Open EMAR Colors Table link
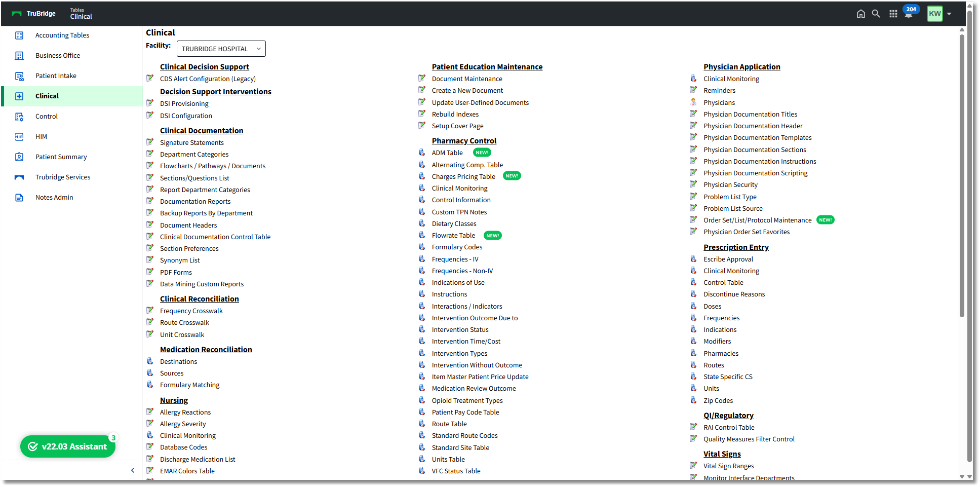Viewport: 980px width, 487px height. 187,471
